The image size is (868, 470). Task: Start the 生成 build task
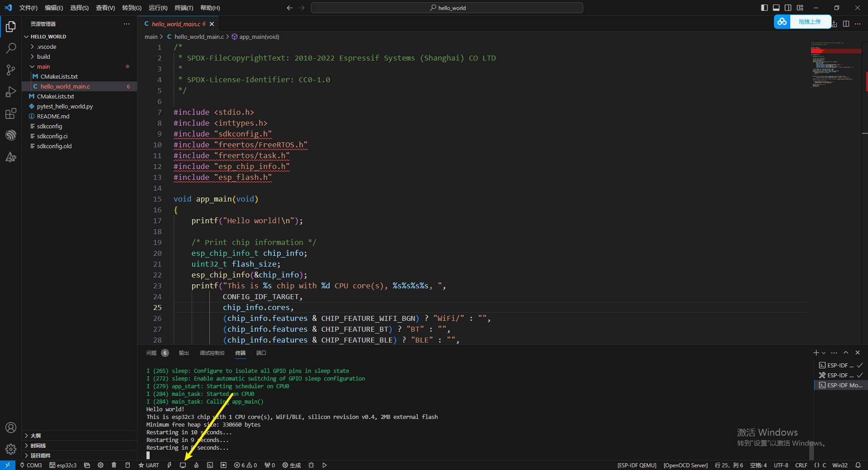pyautogui.click(x=292, y=465)
